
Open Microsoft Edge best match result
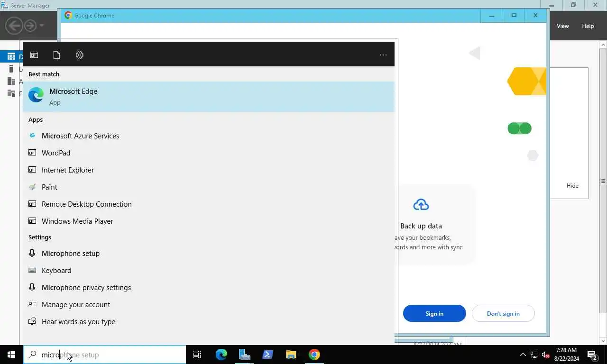(209, 97)
